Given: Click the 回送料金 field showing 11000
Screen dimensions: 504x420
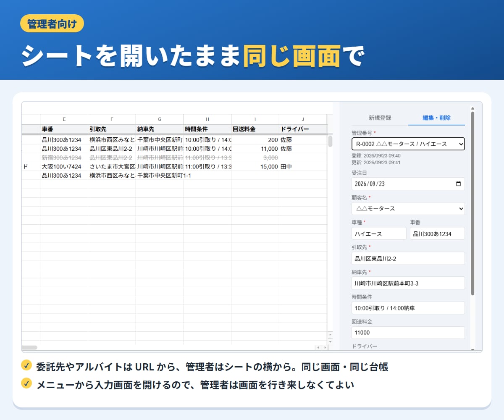Looking at the screenshot, I should click(408, 333).
